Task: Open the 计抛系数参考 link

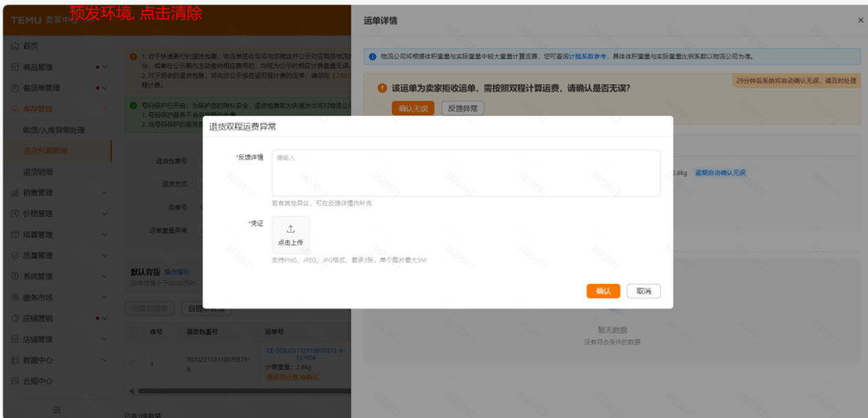Action: pyautogui.click(x=587, y=56)
